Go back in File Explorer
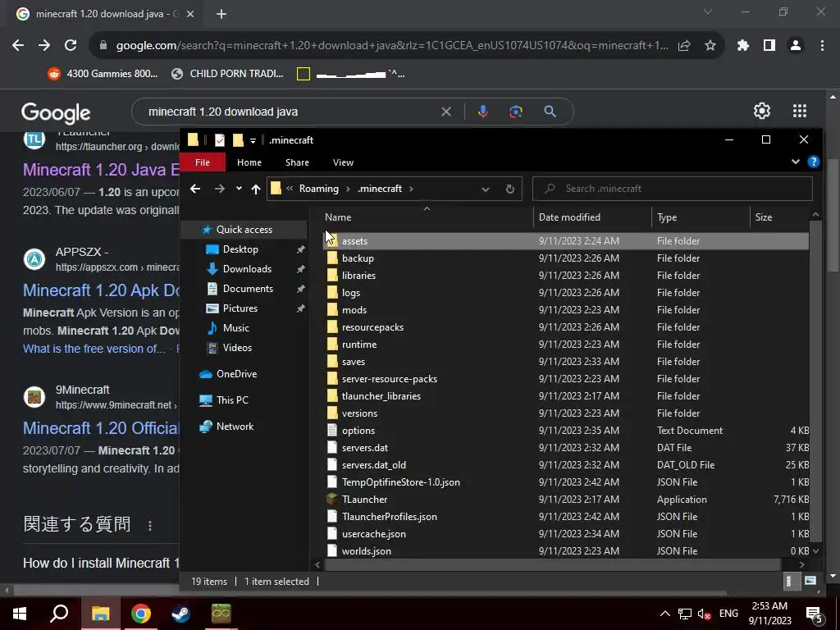Viewport: 840px width, 630px height. pyautogui.click(x=195, y=189)
